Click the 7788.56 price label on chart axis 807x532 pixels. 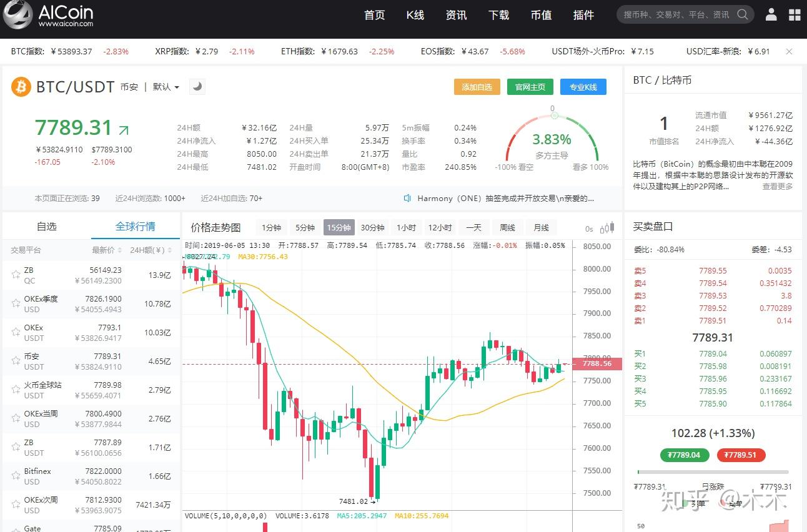tap(597, 363)
